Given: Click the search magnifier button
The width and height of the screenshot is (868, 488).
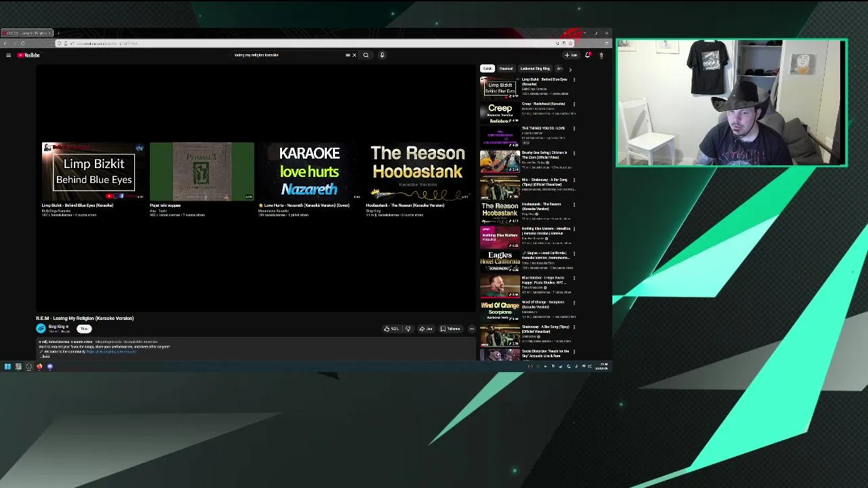Looking at the screenshot, I should [366, 55].
